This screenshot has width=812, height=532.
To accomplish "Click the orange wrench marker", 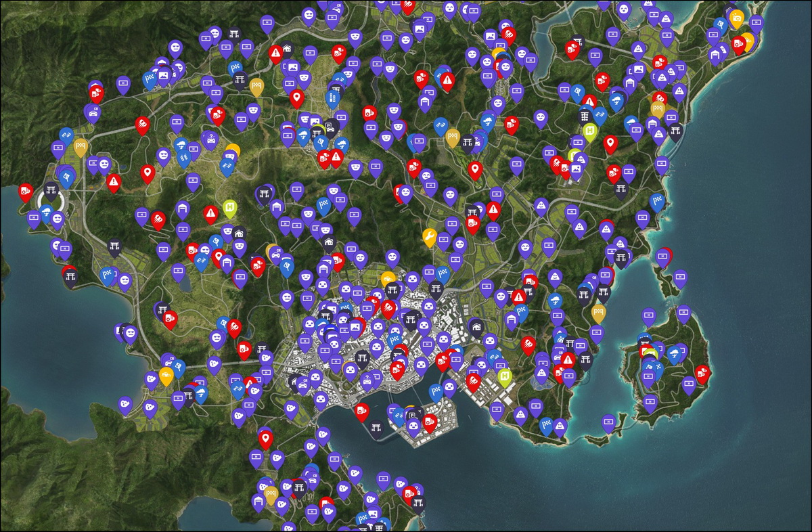I will pyautogui.click(x=429, y=236).
